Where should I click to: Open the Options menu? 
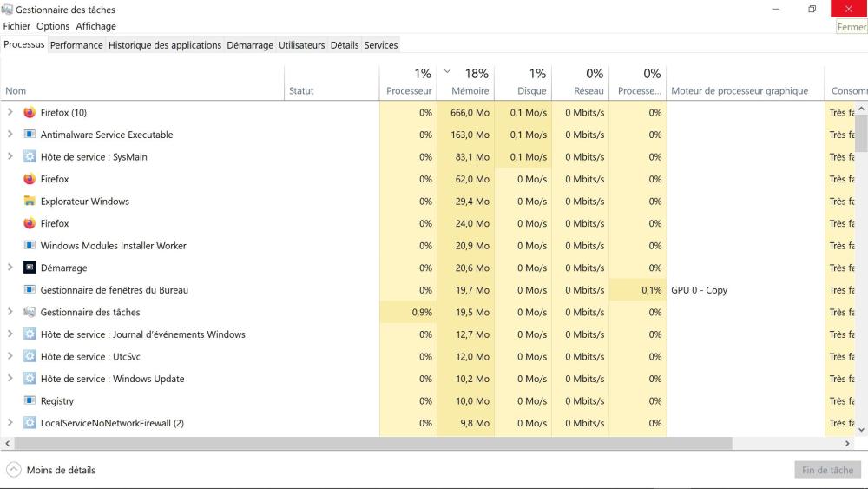53,26
